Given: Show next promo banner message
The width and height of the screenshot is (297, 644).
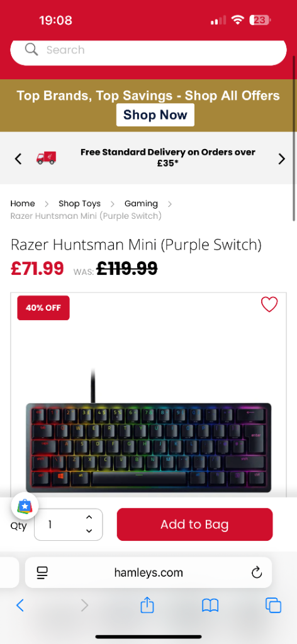Looking at the screenshot, I should 281,159.
